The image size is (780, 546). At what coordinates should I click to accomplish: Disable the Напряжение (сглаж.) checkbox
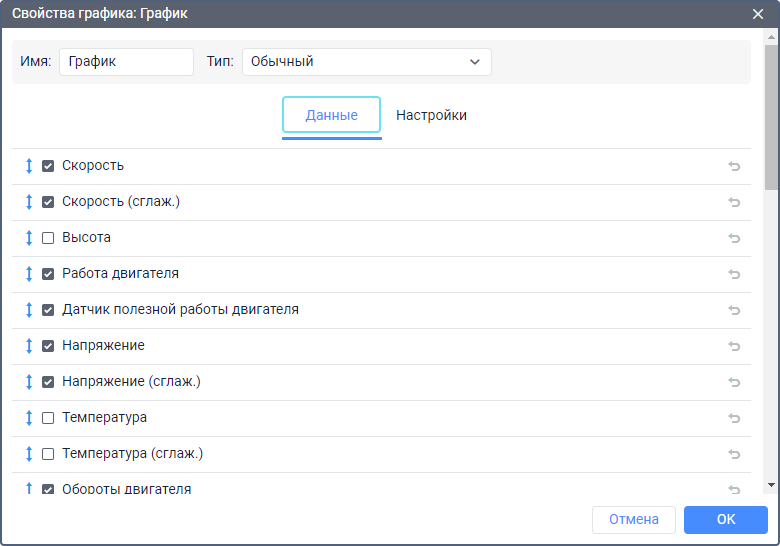(48, 382)
